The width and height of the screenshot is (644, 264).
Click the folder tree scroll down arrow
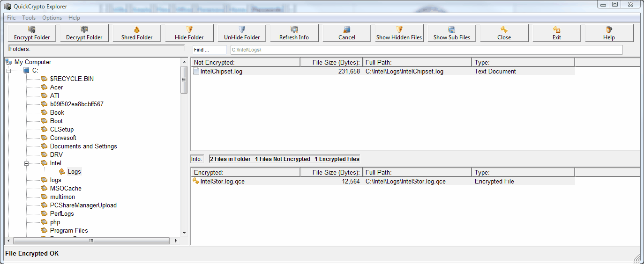pyautogui.click(x=184, y=233)
